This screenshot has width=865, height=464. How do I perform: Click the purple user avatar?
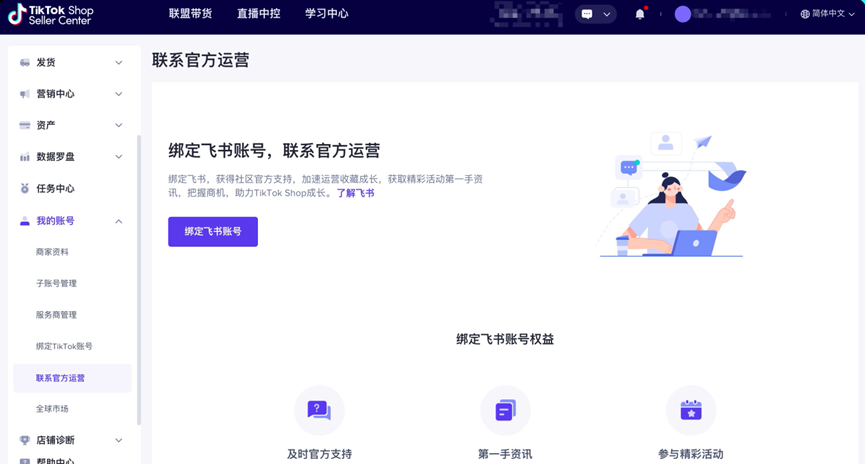683,14
